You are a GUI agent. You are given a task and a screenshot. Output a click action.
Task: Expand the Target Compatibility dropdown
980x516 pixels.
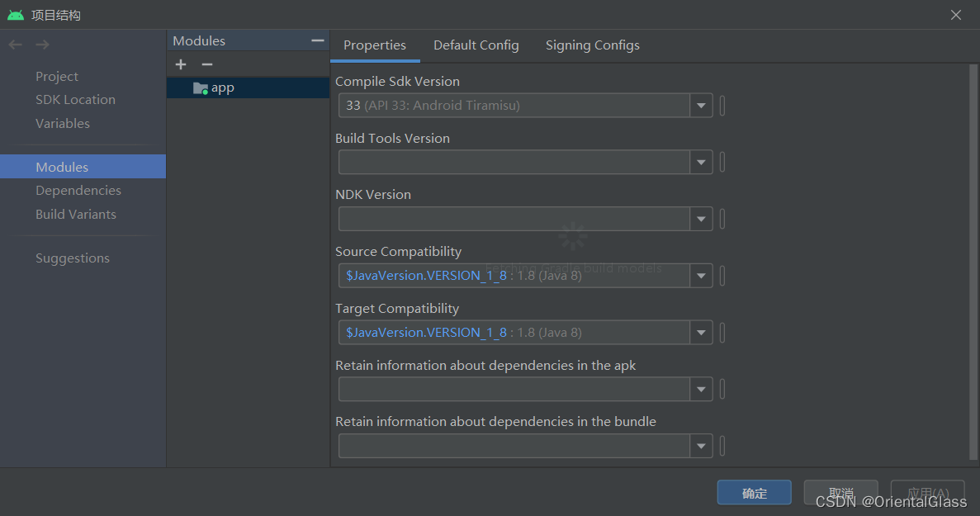(x=701, y=333)
